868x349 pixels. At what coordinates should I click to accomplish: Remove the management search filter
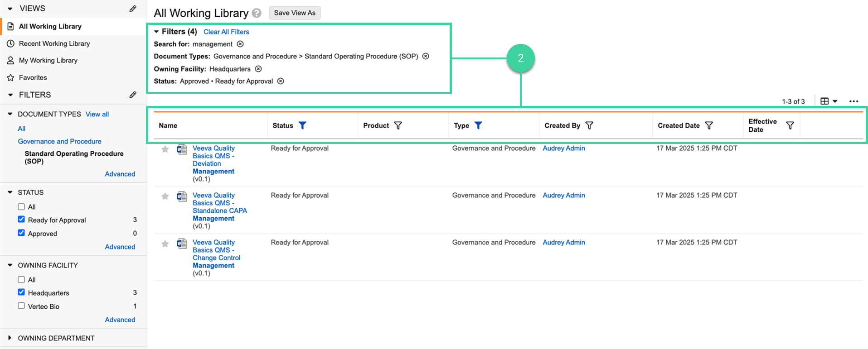point(240,44)
